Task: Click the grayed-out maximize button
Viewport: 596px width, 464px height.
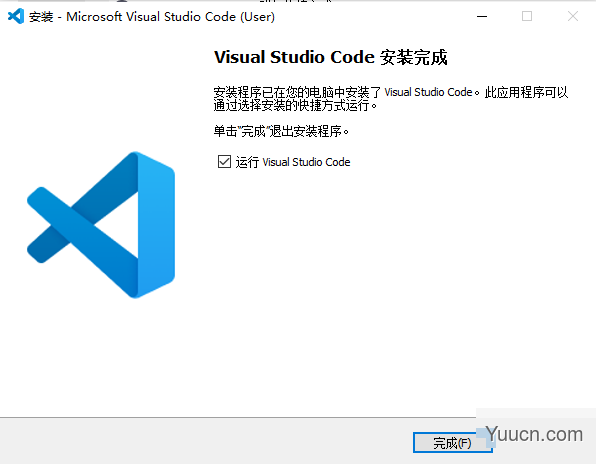Action: pos(527,16)
